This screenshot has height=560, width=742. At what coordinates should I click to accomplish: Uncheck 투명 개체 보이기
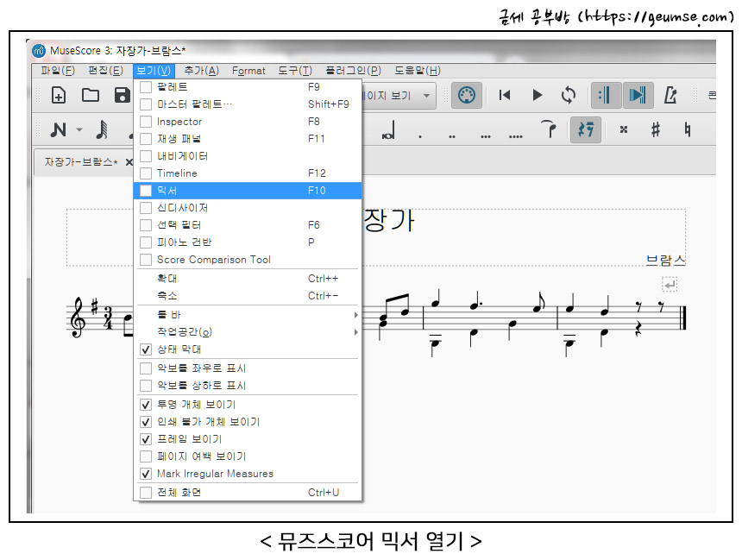(146, 405)
